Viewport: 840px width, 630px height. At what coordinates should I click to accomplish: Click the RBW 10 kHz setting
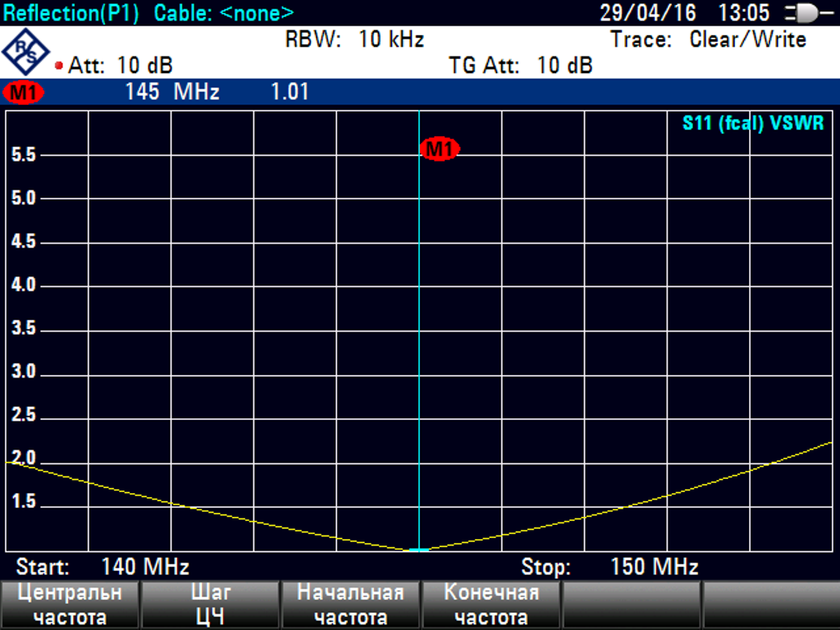(x=354, y=39)
